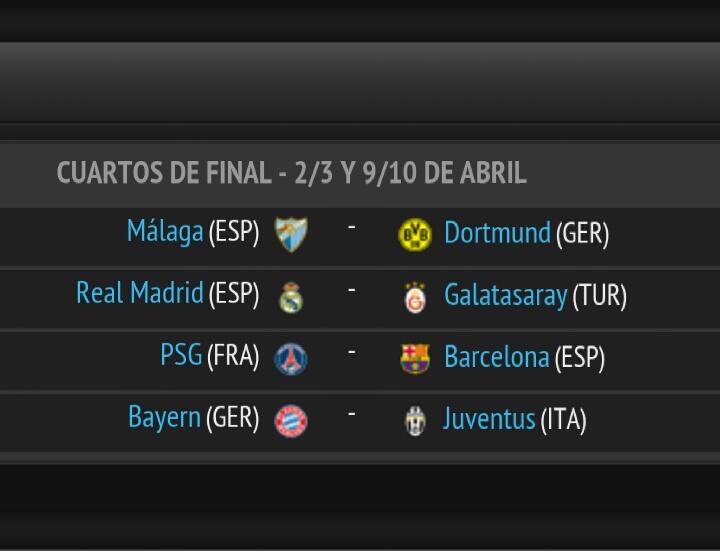Image resolution: width=720 pixels, height=551 pixels.
Task: Click the Galatasaray crest icon
Action: [x=415, y=298]
